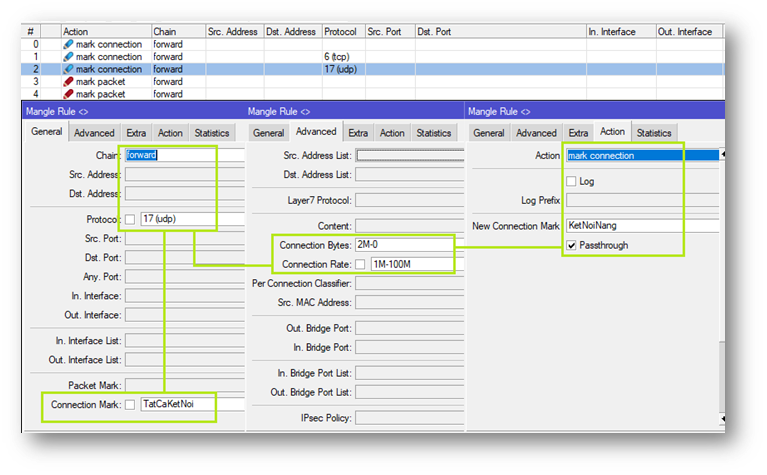Click the Packet Mark field
This screenshot has width=767, height=475.
tap(184, 385)
